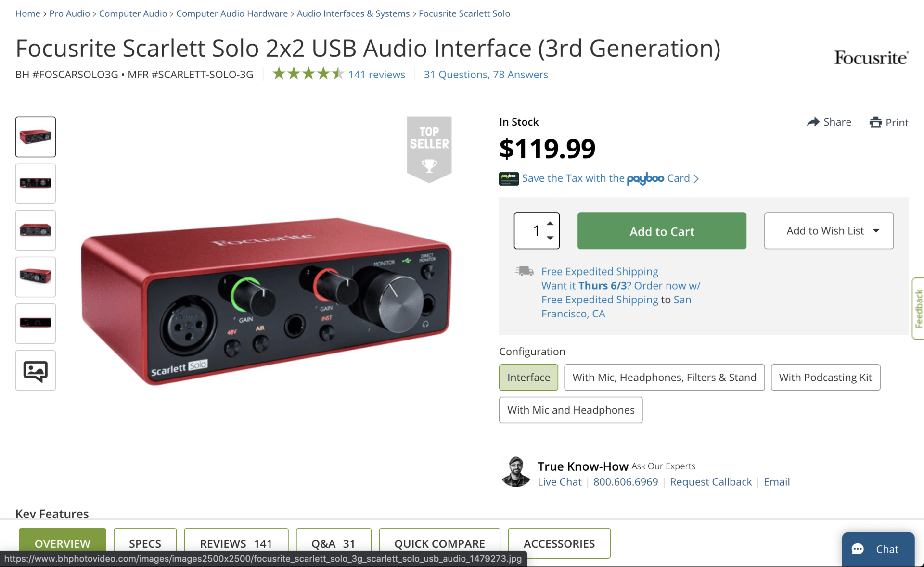Increase quantity with the up arrow

pos(550,224)
